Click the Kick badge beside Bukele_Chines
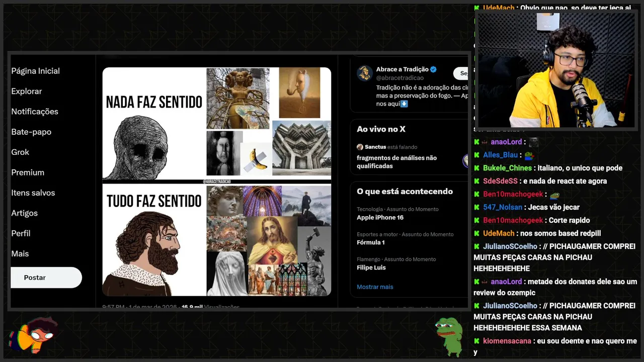Screen dimensions: 644x362 (476, 168)
